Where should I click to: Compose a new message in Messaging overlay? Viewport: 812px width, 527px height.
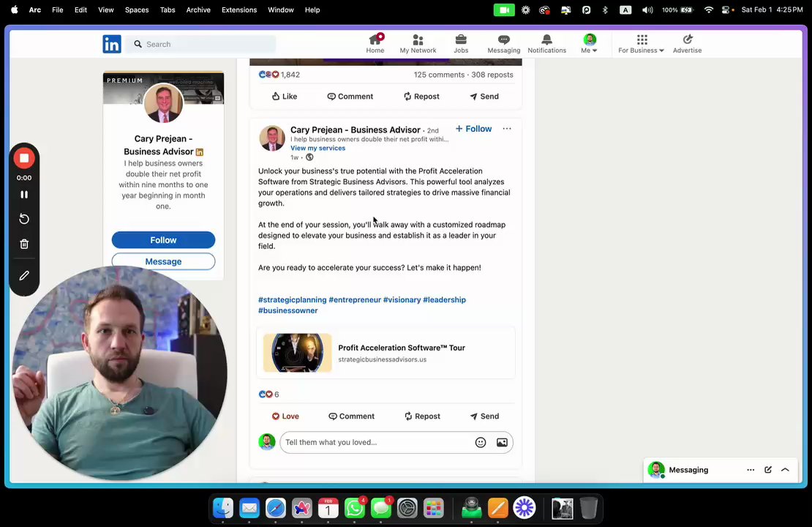coord(768,470)
